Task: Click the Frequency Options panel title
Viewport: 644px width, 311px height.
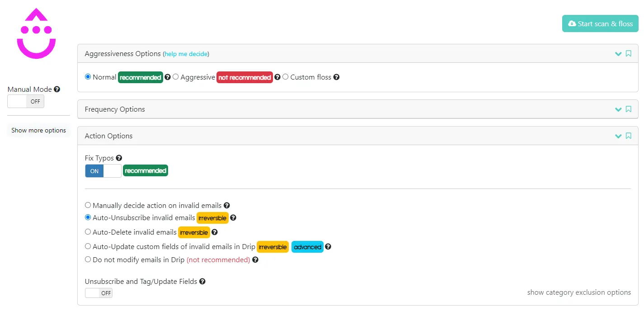Action: (115, 109)
